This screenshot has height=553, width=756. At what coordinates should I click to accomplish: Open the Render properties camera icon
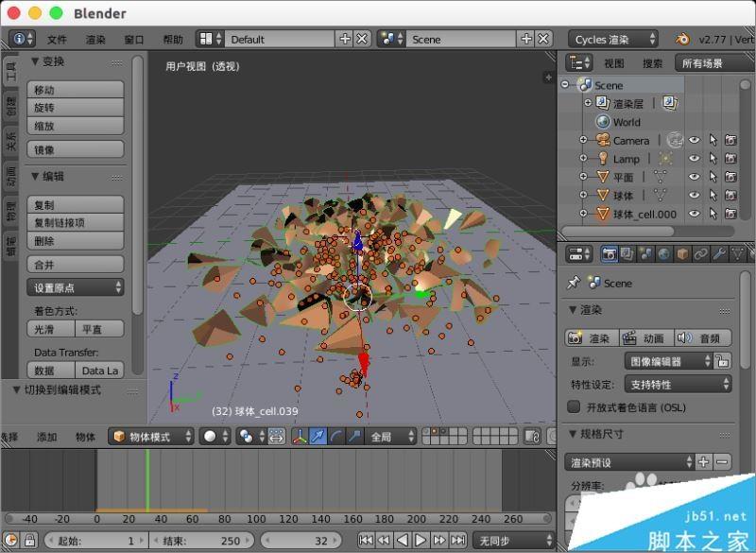pos(610,254)
